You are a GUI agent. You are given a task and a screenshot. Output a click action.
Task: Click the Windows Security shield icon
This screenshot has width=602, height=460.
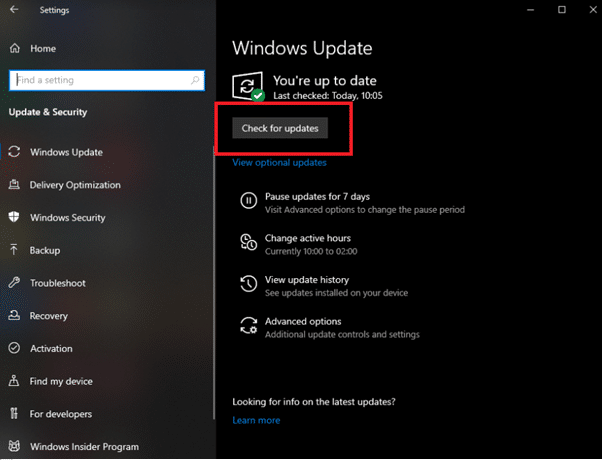[14, 217]
